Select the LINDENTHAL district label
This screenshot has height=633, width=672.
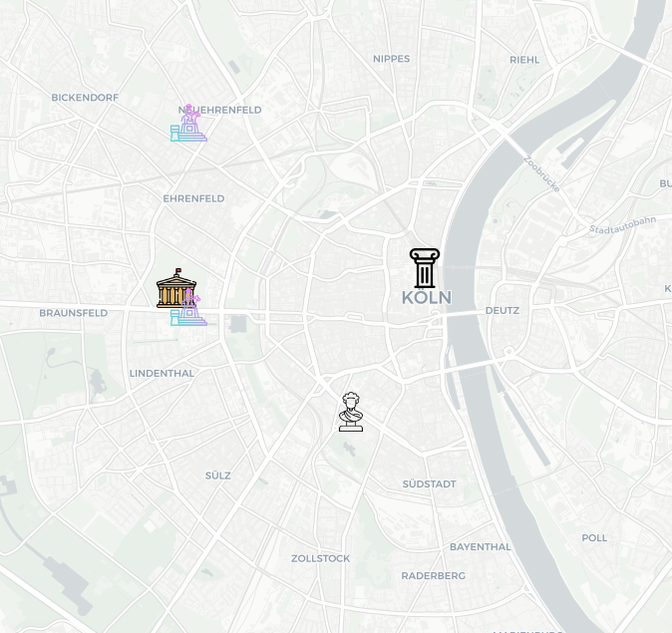tap(162, 374)
